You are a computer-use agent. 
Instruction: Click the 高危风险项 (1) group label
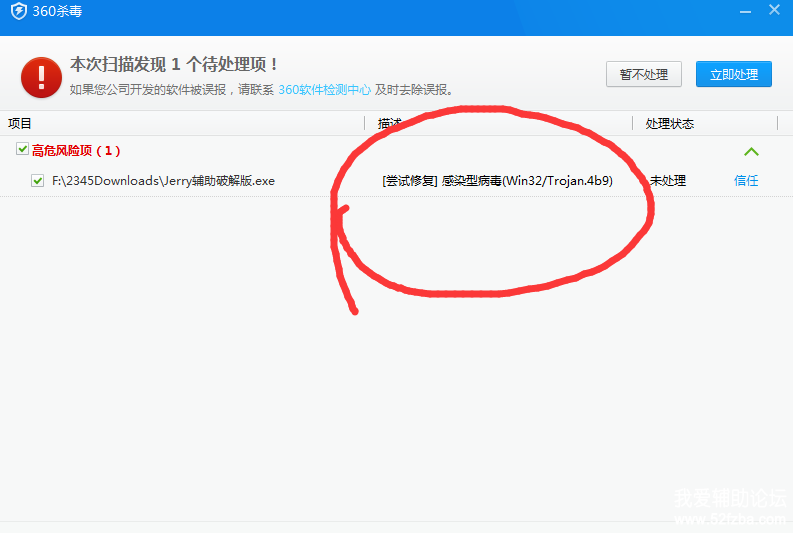[x=76, y=150]
